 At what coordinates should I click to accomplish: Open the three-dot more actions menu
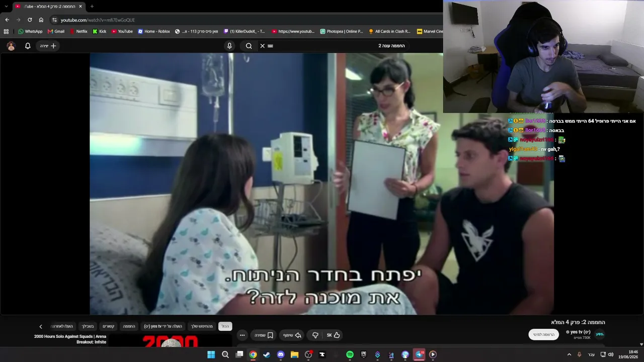click(242, 335)
